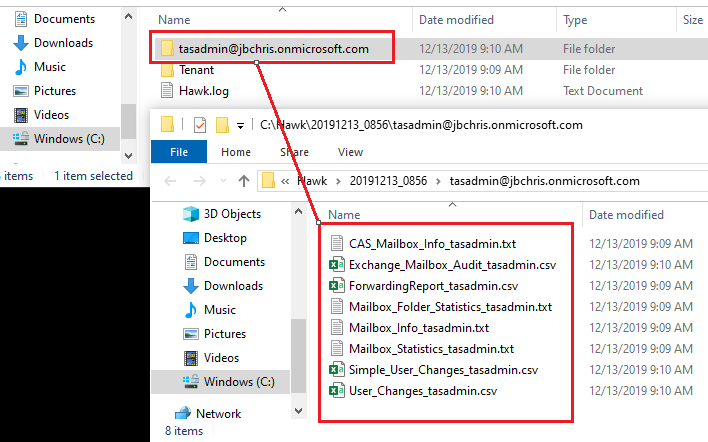Select Exchange_Mailbox_Audit_tasadmin.csv file
Viewport: 708px width, 442px height.
(x=452, y=265)
